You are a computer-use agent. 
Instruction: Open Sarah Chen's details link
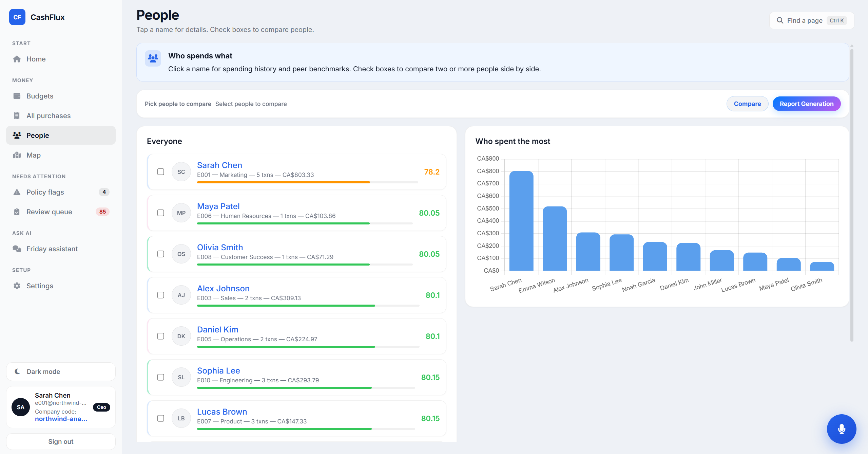(219, 165)
